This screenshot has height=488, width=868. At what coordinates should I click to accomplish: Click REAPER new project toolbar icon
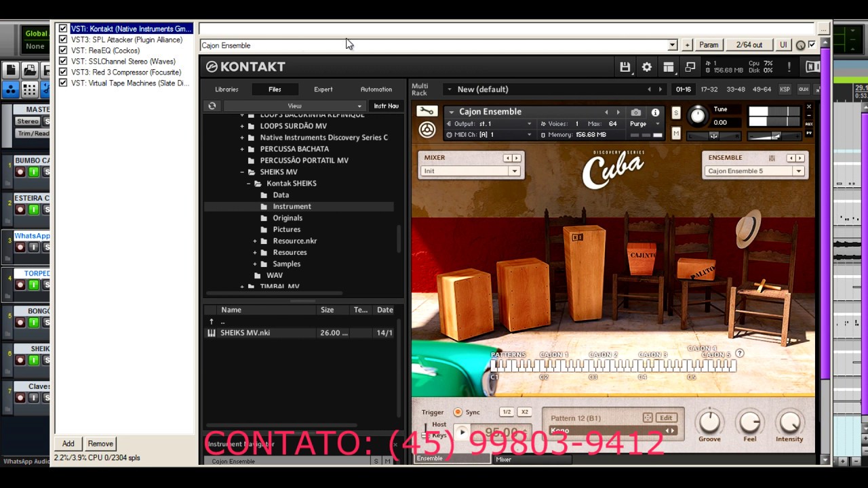(x=10, y=70)
